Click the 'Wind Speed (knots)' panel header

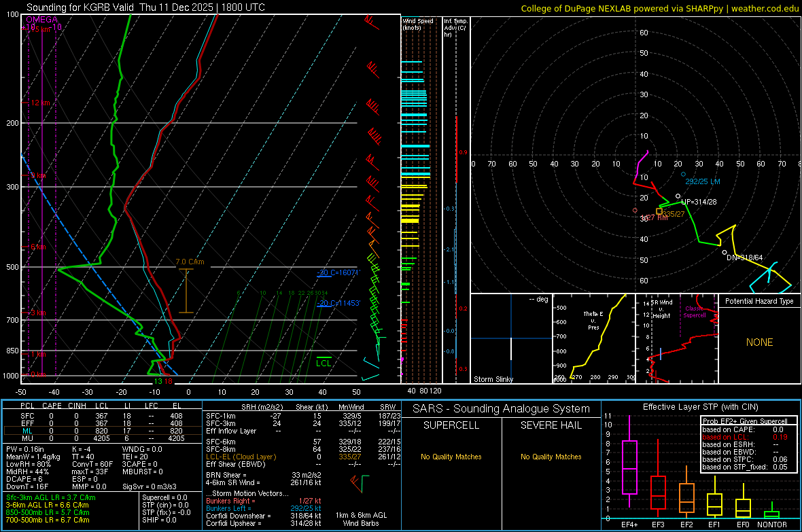(417, 24)
